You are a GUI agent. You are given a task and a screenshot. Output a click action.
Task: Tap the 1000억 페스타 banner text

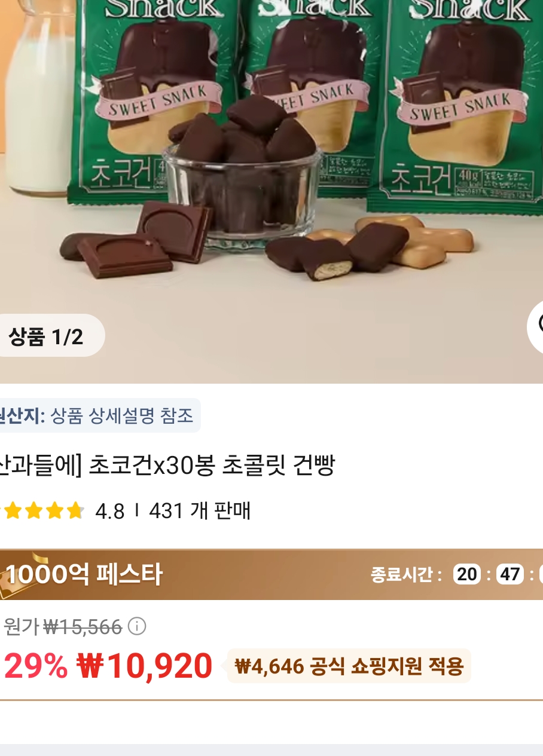click(84, 575)
